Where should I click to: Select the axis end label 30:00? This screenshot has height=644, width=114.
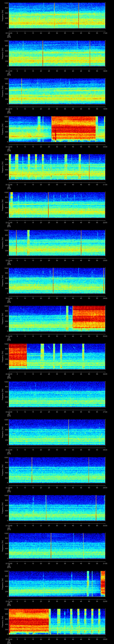[105, 525]
